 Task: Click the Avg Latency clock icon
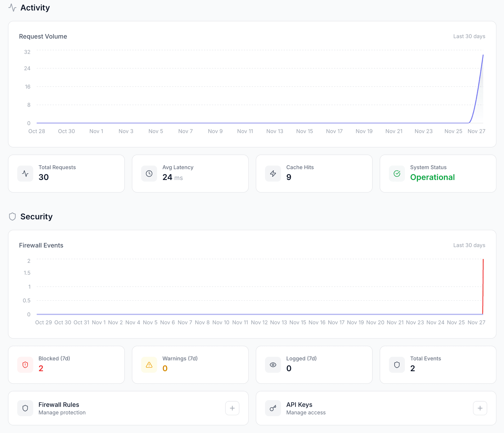[149, 174]
